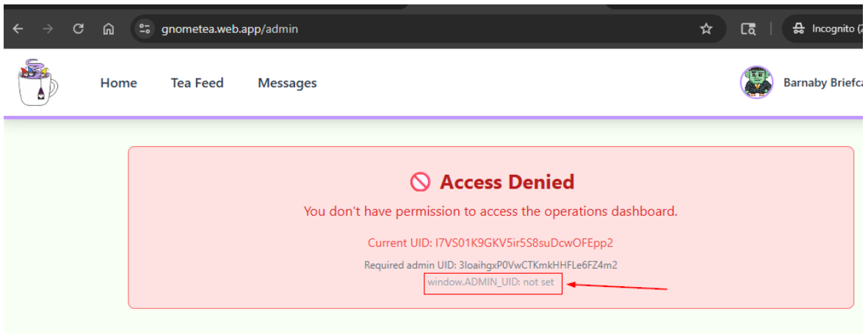Click the window.ADMIN_UID not set text
This screenshot has width=868, height=334.
point(491,283)
